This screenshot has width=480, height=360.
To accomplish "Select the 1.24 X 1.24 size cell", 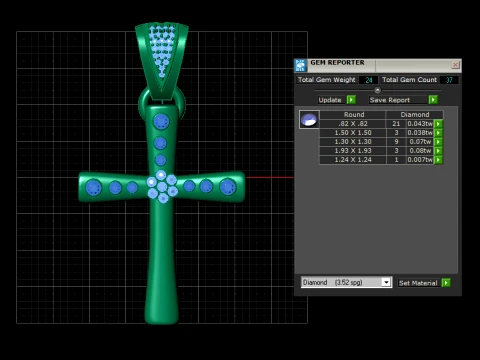I will coord(353,160).
